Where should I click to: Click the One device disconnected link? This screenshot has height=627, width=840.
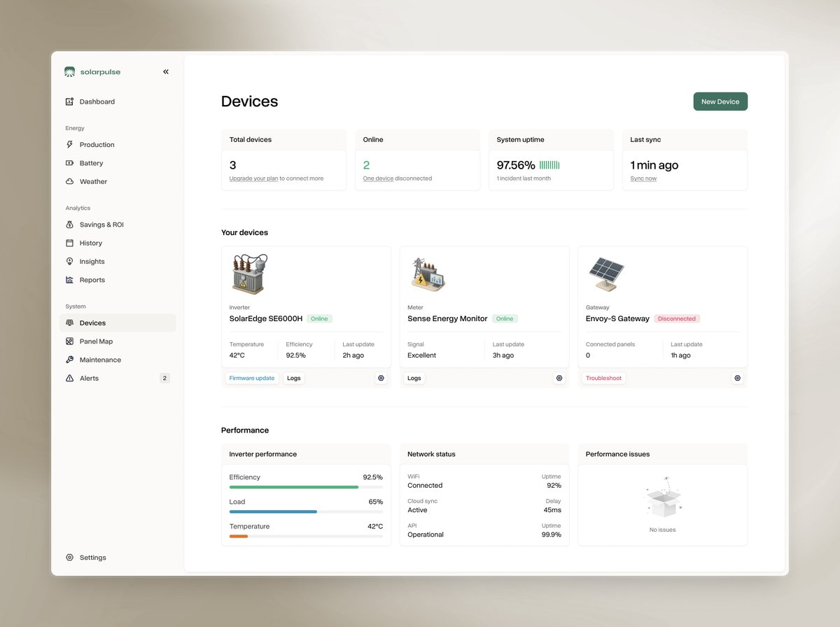pos(378,178)
